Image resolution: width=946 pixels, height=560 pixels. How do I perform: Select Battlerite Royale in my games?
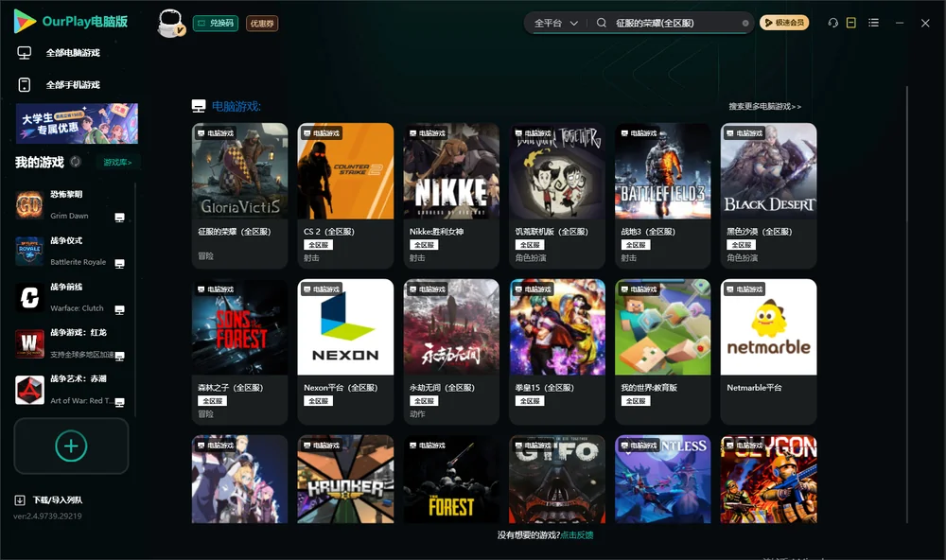73,251
